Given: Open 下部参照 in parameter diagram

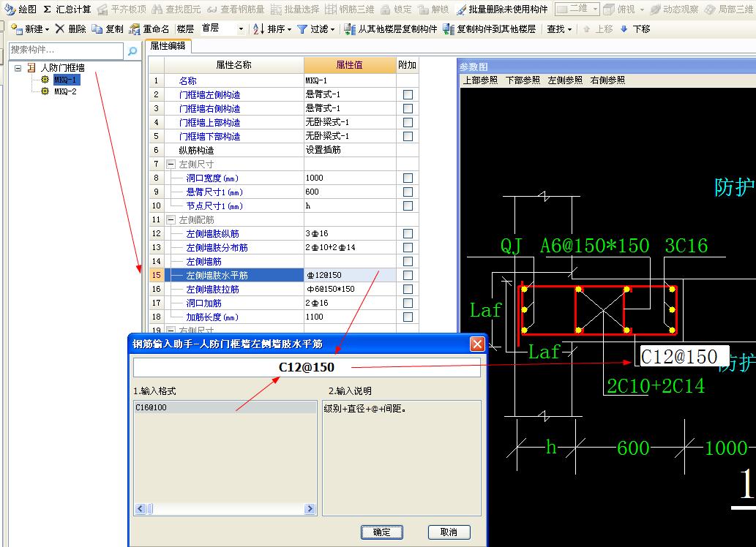Looking at the screenshot, I should click(x=523, y=80).
